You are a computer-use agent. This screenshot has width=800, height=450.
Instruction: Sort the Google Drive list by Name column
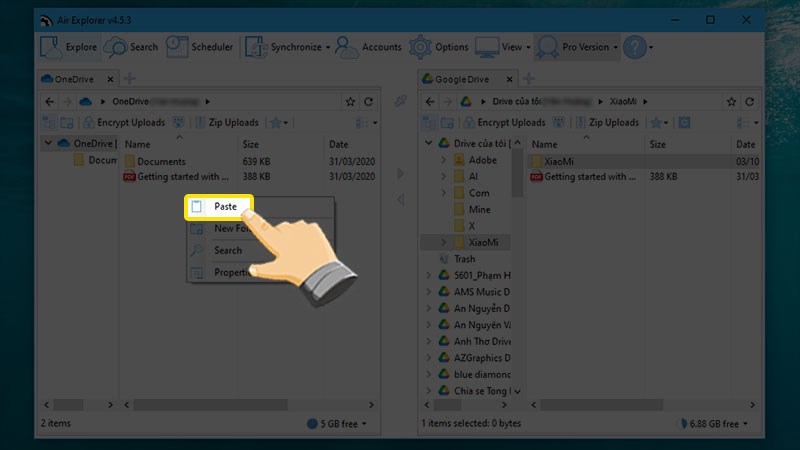(x=544, y=144)
